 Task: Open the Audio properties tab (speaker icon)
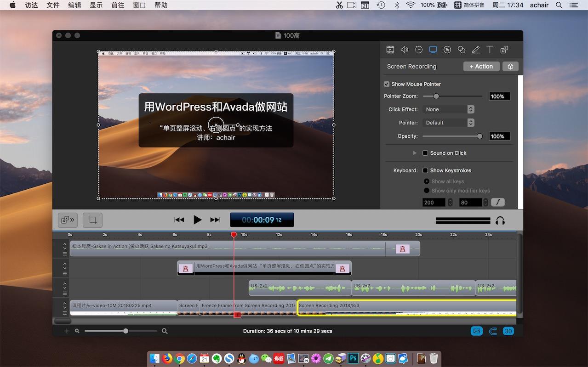(x=404, y=50)
